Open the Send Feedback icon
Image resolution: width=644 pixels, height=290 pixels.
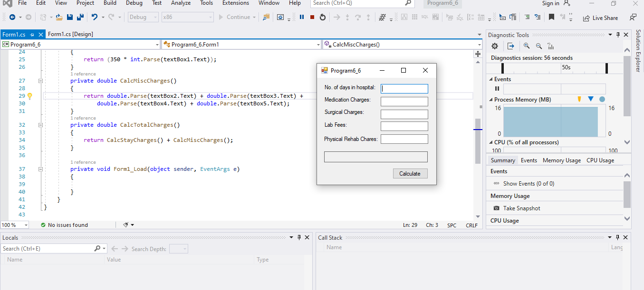point(633,17)
